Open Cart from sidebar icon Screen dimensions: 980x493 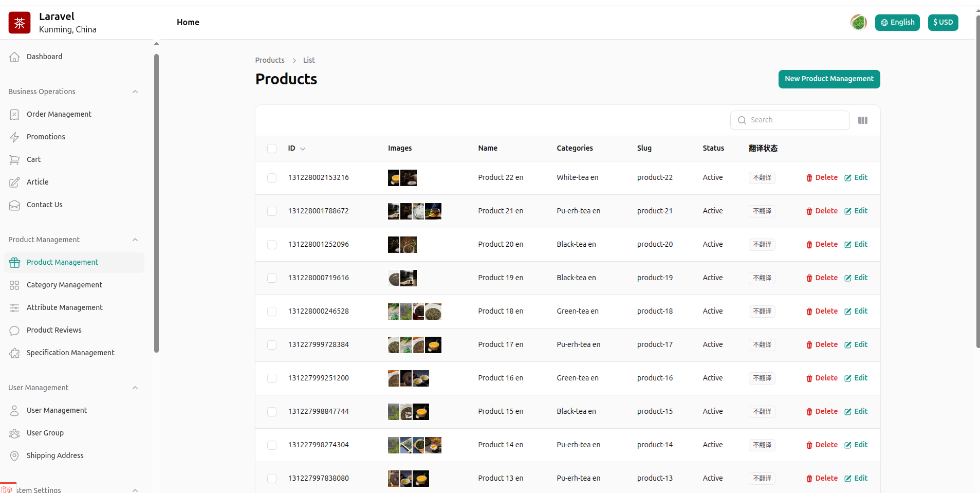(x=14, y=160)
